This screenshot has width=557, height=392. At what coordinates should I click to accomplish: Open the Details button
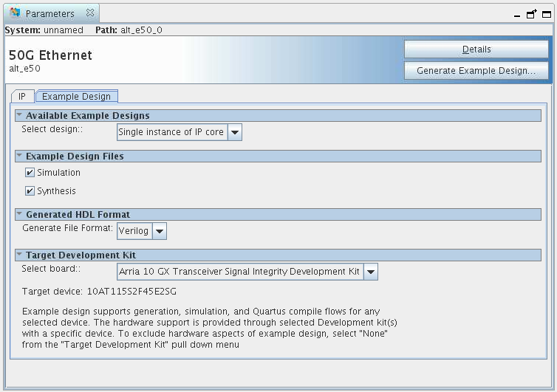click(x=476, y=49)
